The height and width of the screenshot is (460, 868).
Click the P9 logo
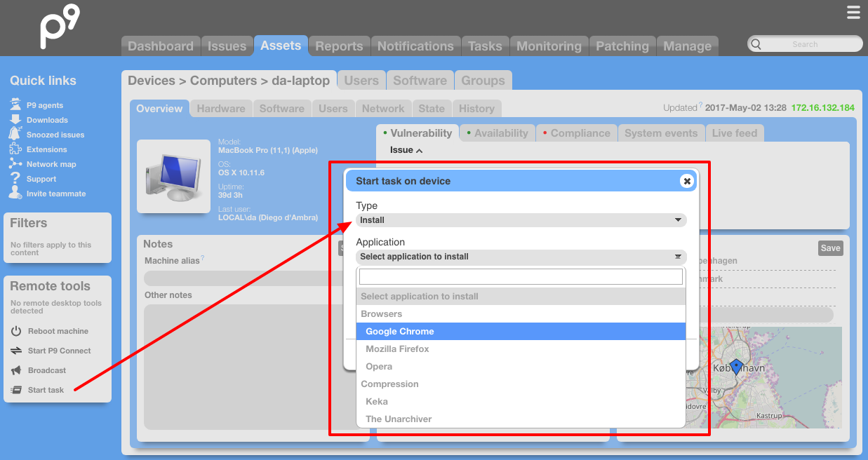click(59, 27)
